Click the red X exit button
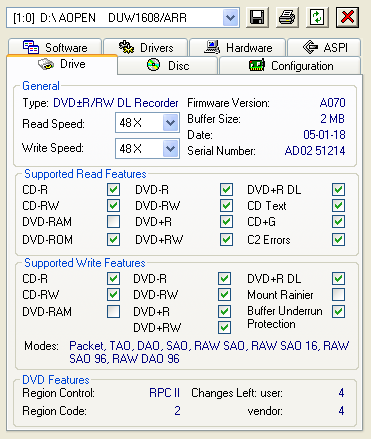The image size is (371, 439). [x=347, y=17]
